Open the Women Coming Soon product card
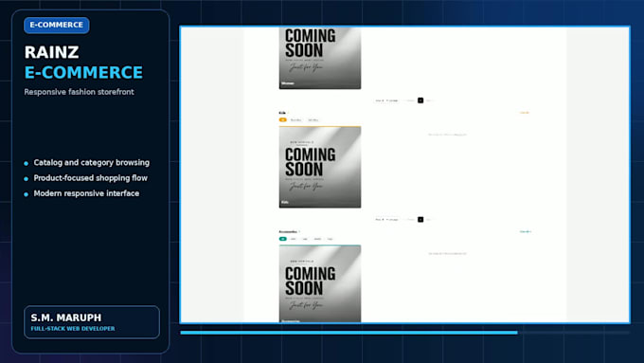 [320, 58]
